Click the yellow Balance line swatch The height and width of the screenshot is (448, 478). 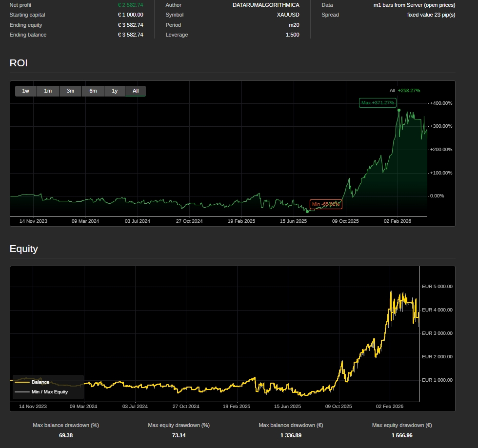tap(22, 382)
